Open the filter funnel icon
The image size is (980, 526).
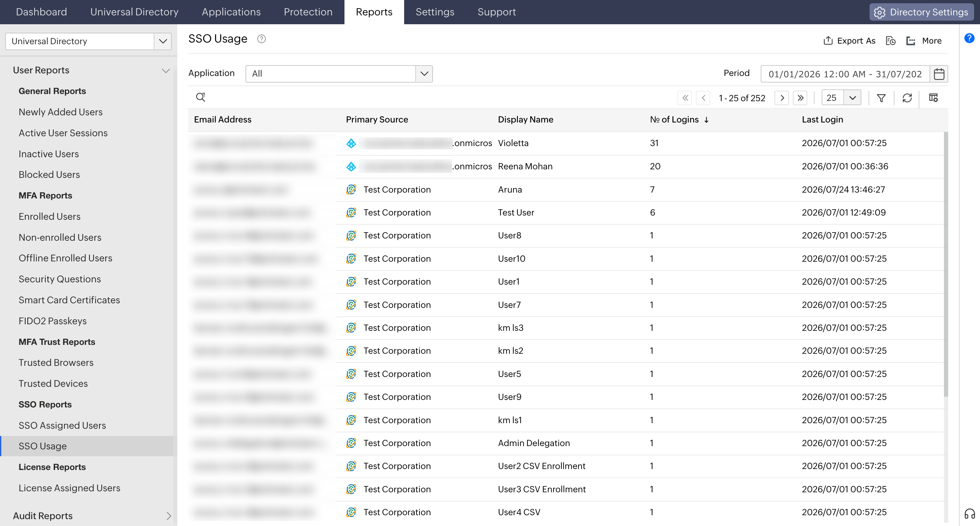[x=881, y=98]
